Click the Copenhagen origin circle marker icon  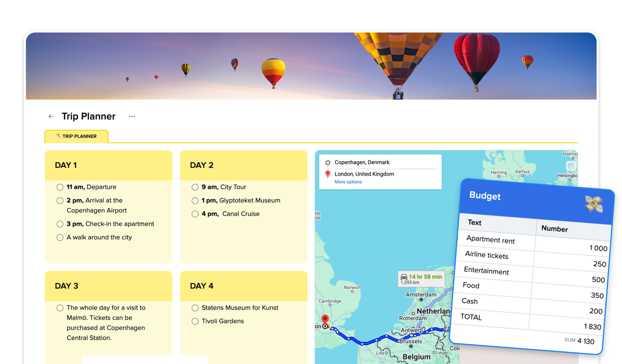(328, 162)
